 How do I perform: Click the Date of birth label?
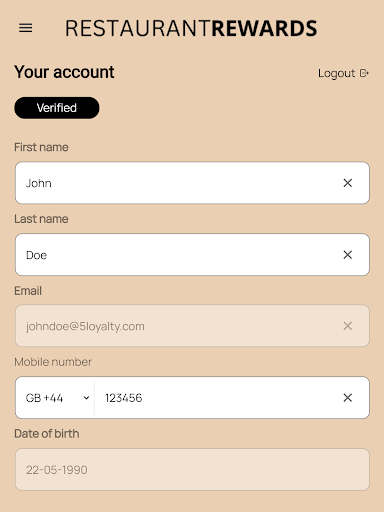point(47,434)
